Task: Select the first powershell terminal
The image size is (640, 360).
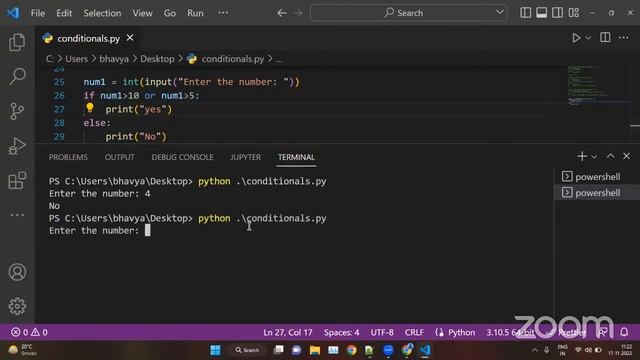Action: [x=596, y=177]
